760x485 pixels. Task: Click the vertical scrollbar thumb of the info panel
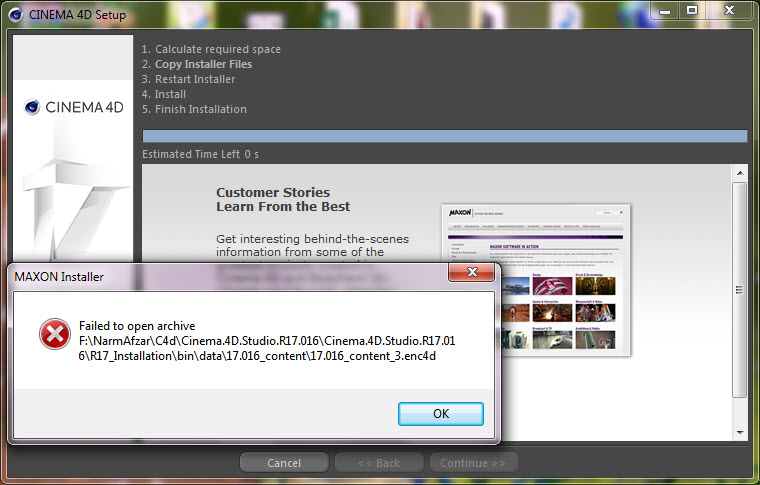pyautogui.click(x=740, y=290)
